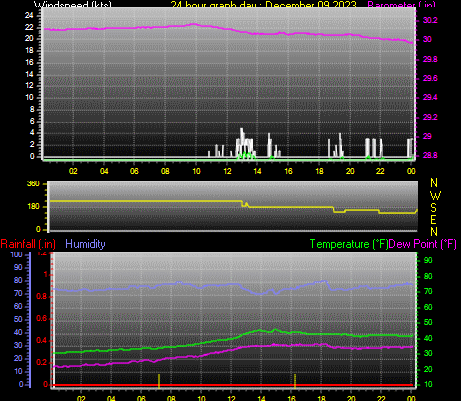Click the Barometer (in) axis title
Screen dimensions: 461x401
pyautogui.click(x=401, y=5)
